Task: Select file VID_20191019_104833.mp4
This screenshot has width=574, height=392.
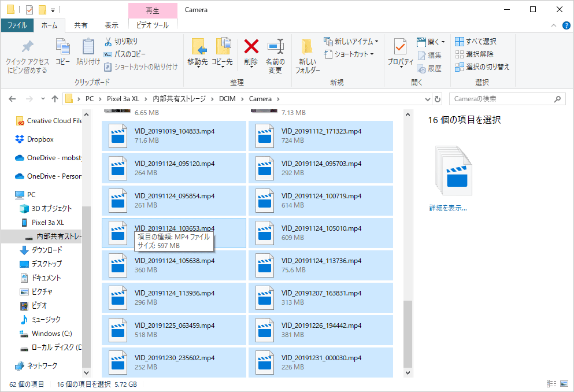Action: 174,136
